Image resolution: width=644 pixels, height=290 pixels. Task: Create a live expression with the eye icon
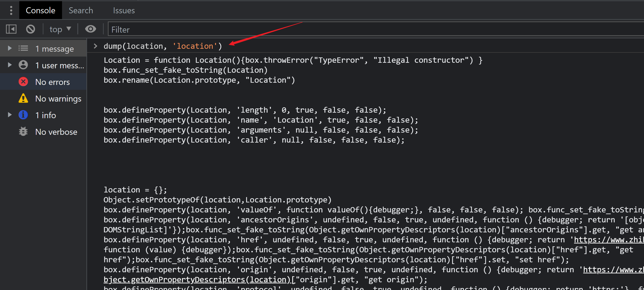tap(91, 29)
